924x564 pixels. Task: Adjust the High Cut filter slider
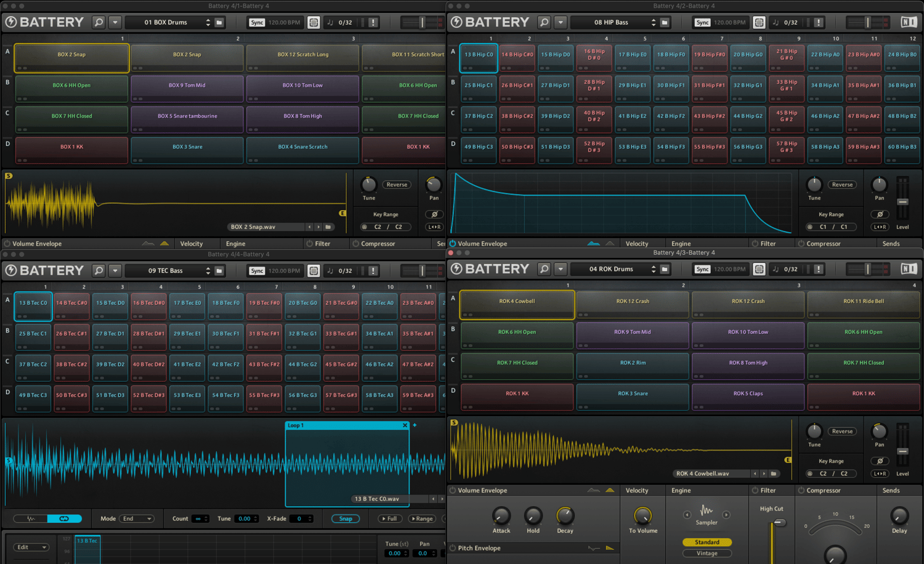click(x=779, y=523)
